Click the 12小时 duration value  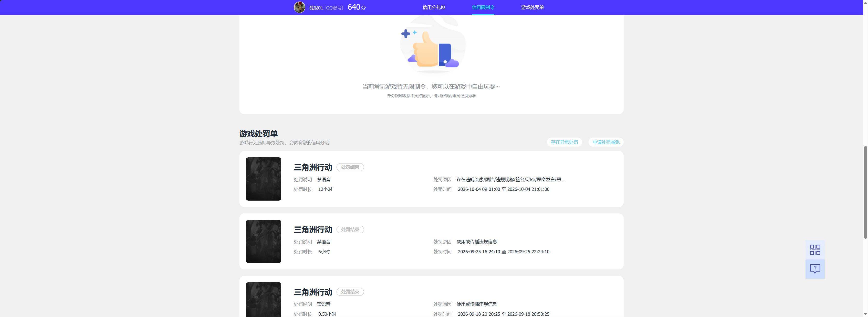point(325,189)
